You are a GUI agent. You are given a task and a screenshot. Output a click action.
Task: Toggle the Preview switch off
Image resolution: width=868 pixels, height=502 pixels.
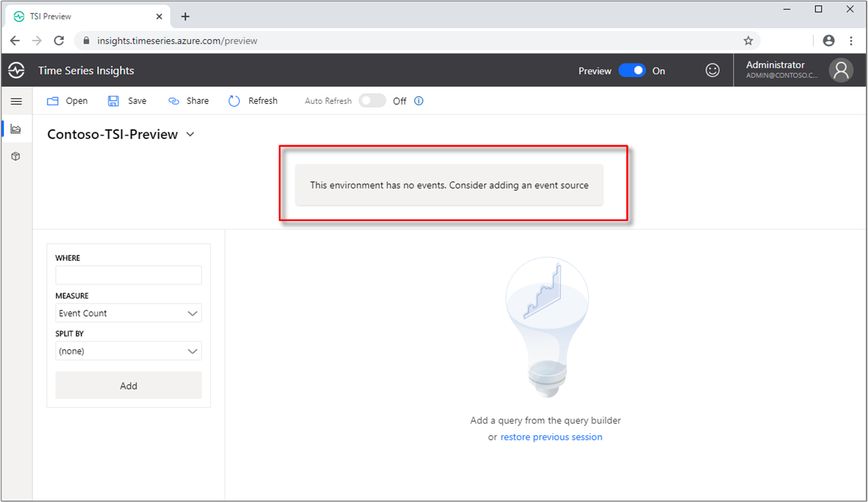coord(632,70)
